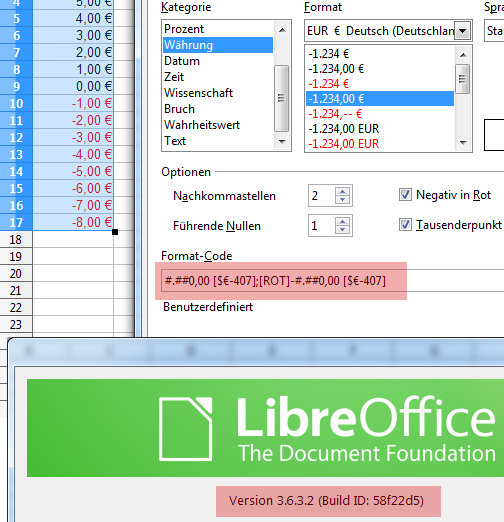Viewport: 504px width, 522px height.
Task: Select row header 23
Action: [16, 325]
